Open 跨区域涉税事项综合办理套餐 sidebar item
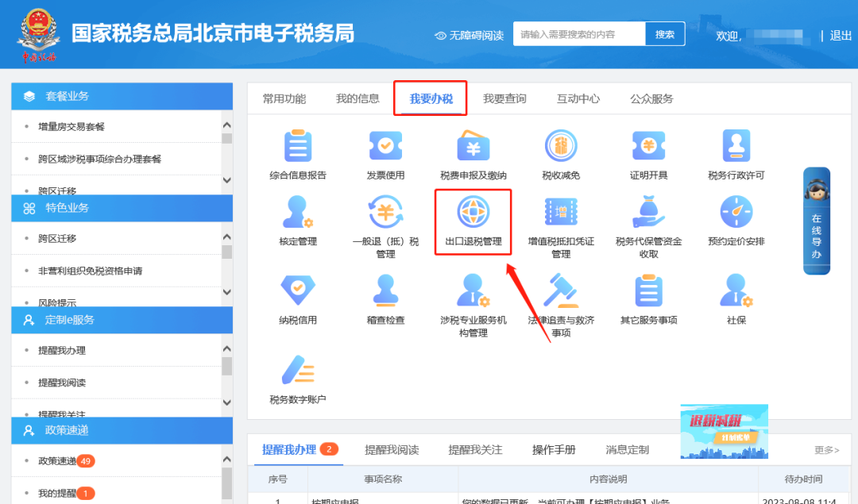The image size is (858, 504). 99,159
